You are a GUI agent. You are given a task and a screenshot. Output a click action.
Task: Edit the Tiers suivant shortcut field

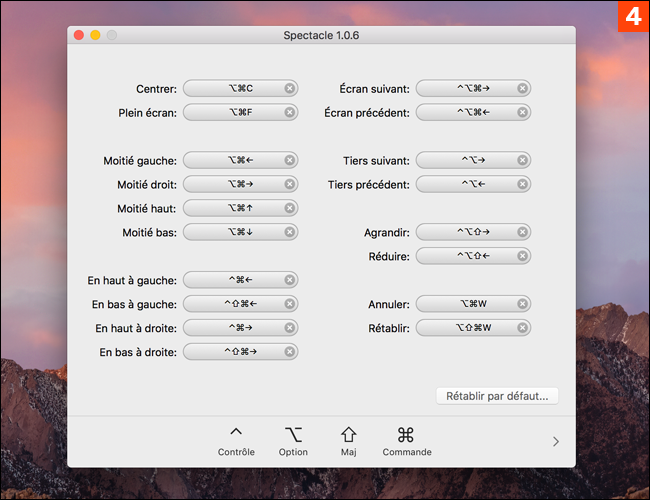(473, 160)
